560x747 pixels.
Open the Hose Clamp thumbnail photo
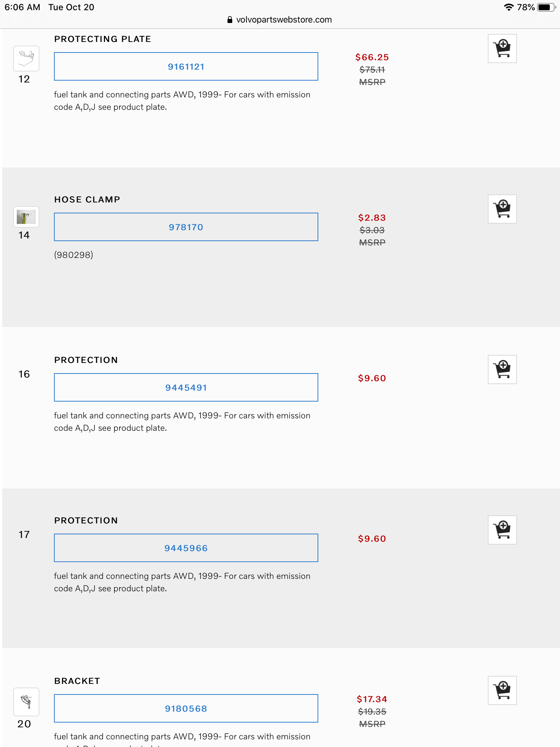26,217
